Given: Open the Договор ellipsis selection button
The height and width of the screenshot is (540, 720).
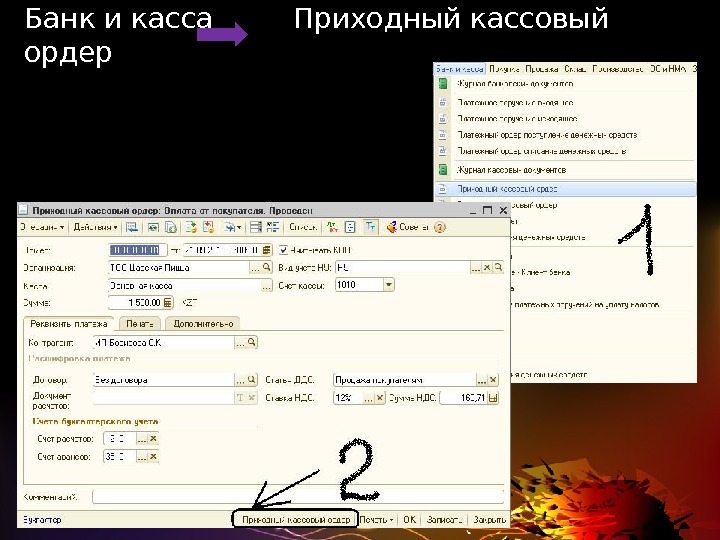Looking at the screenshot, I should coord(240,380).
